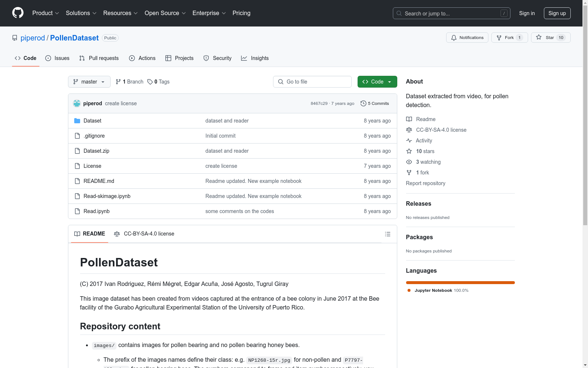Click the eye icon beside 3 watching
588x368 pixels.
[409, 162]
